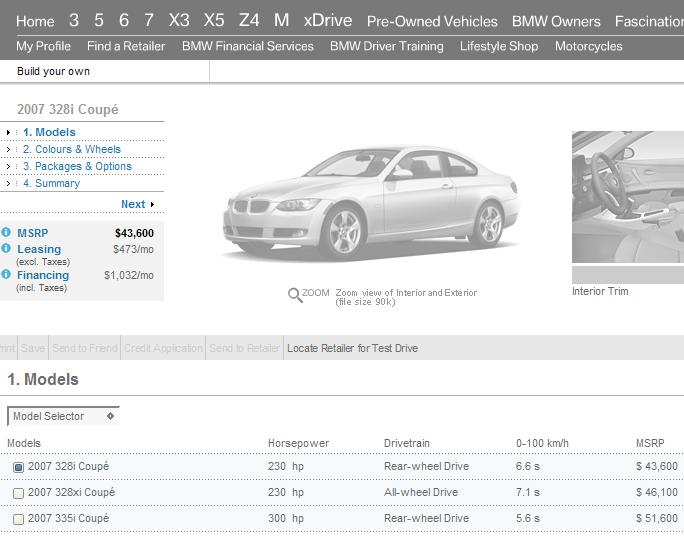
Task: Click Locate Retailer for Test Drive
Action: click(x=352, y=348)
